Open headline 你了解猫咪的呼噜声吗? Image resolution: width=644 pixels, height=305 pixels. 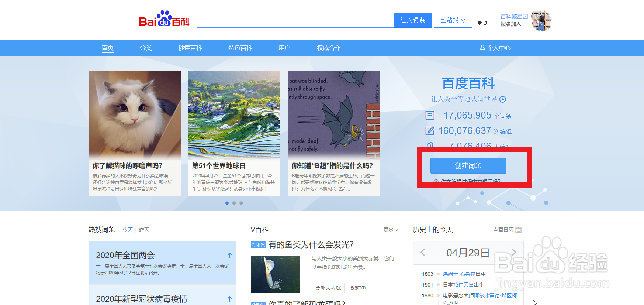[127, 166]
